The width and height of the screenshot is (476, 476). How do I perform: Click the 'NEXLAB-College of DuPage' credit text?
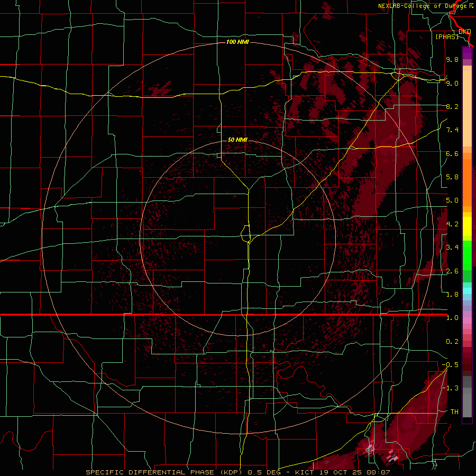coord(424,6)
